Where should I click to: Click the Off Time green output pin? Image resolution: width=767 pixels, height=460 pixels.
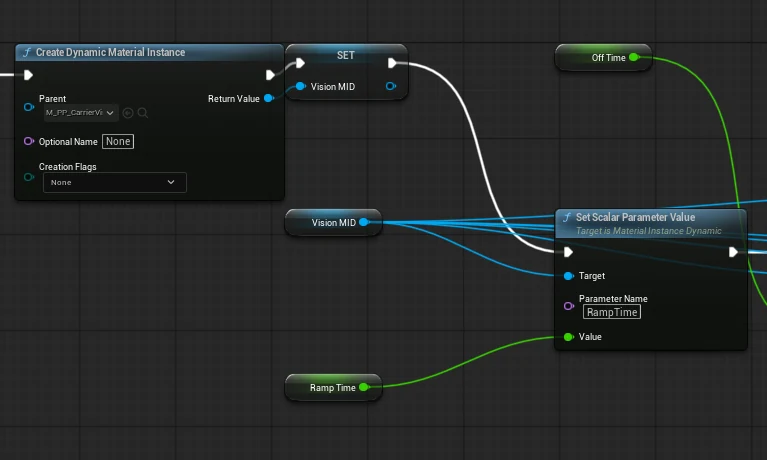point(633,57)
